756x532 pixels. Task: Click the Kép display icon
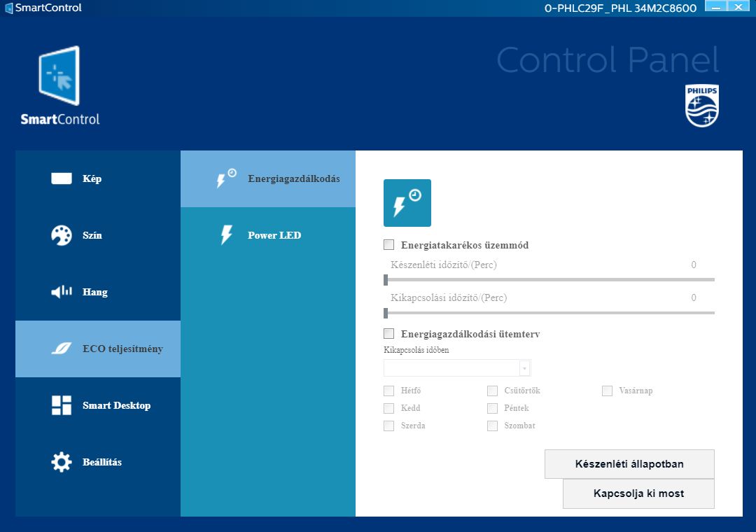[61, 178]
